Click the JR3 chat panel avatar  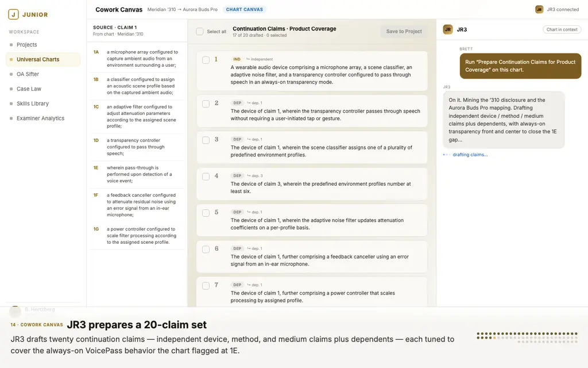[448, 29]
